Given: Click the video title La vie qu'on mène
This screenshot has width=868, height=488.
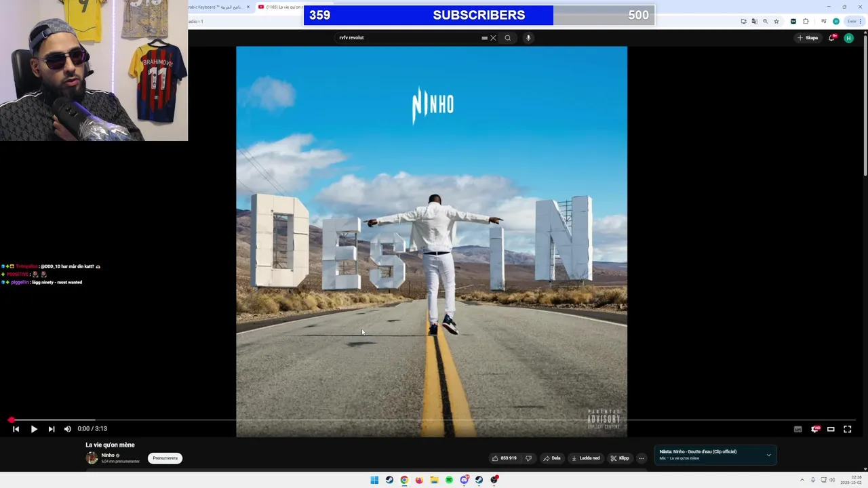Looking at the screenshot, I should click(x=110, y=445).
